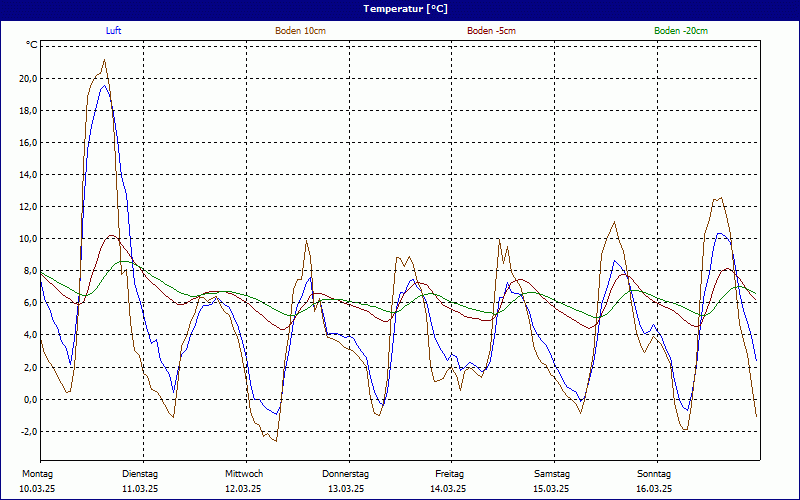Screen dimensions: 800x500
Task: Select the Samstag day label
Action: pos(552,474)
